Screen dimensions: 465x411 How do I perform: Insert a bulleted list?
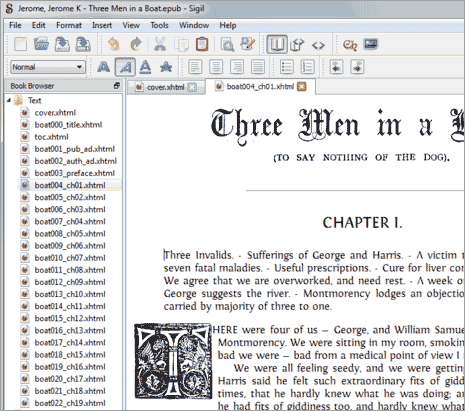(287, 67)
